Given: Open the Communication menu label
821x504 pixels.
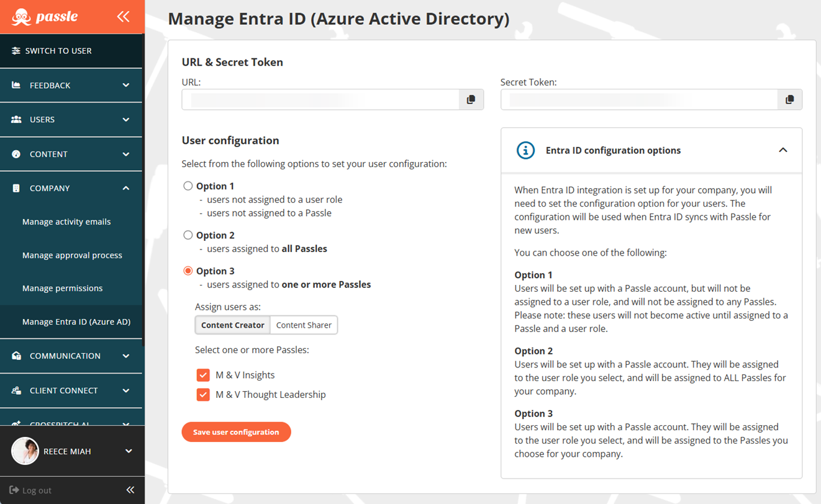Looking at the screenshot, I should coord(65,356).
